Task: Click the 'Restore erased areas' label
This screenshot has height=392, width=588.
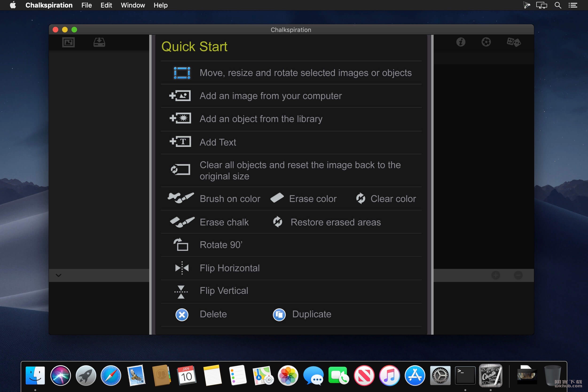Action: pyautogui.click(x=336, y=222)
